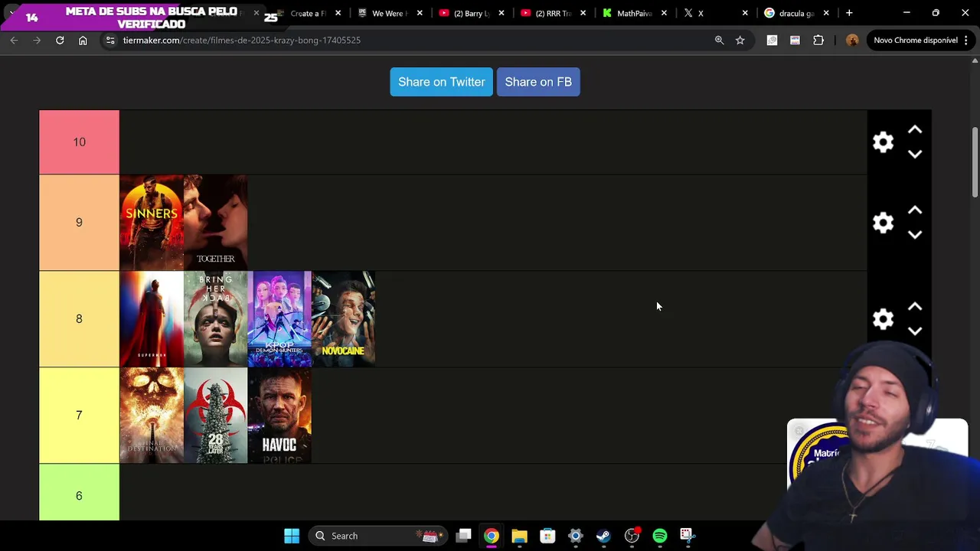Viewport: 980px width, 551px height.
Task: Select the Together movie poster
Action: point(216,223)
